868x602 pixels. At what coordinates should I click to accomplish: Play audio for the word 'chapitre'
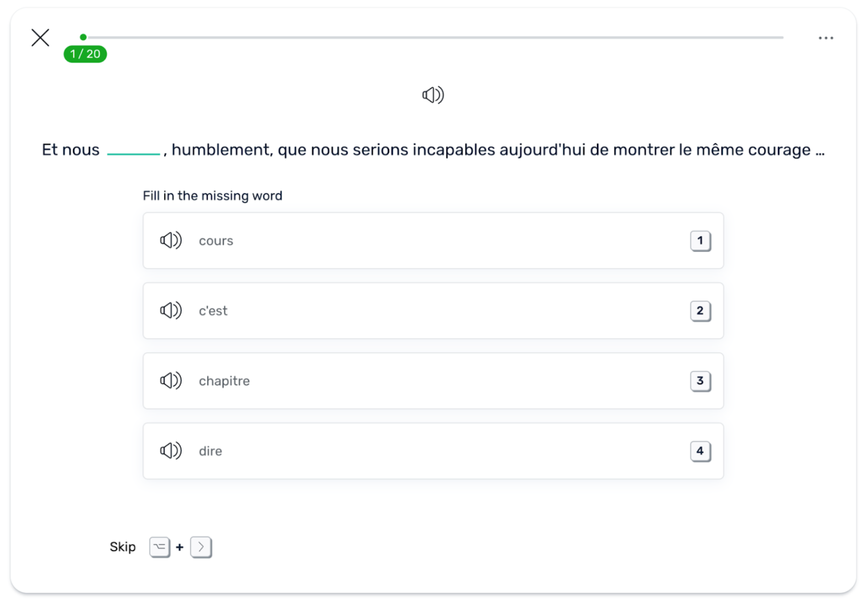click(x=171, y=381)
